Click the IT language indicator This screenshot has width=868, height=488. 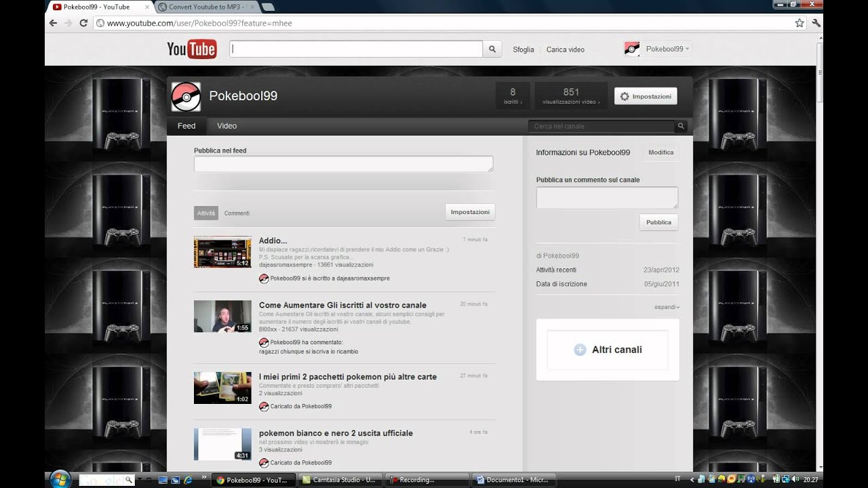[678, 479]
